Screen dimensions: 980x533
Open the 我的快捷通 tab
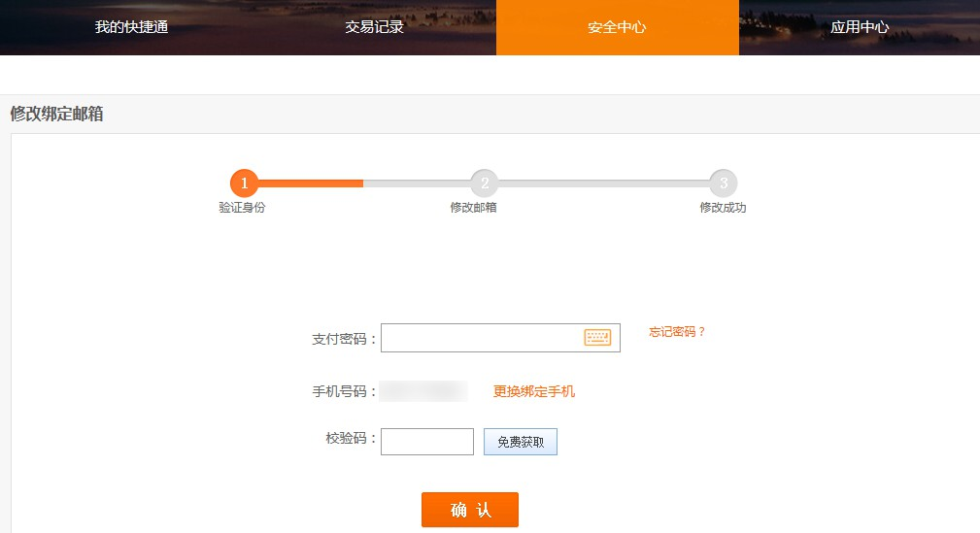tap(131, 27)
